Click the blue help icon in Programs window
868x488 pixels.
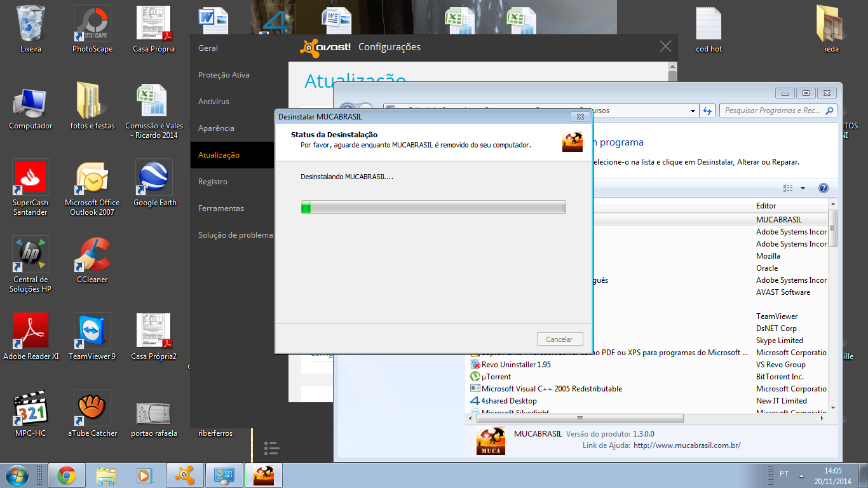click(x=824, y=188)
